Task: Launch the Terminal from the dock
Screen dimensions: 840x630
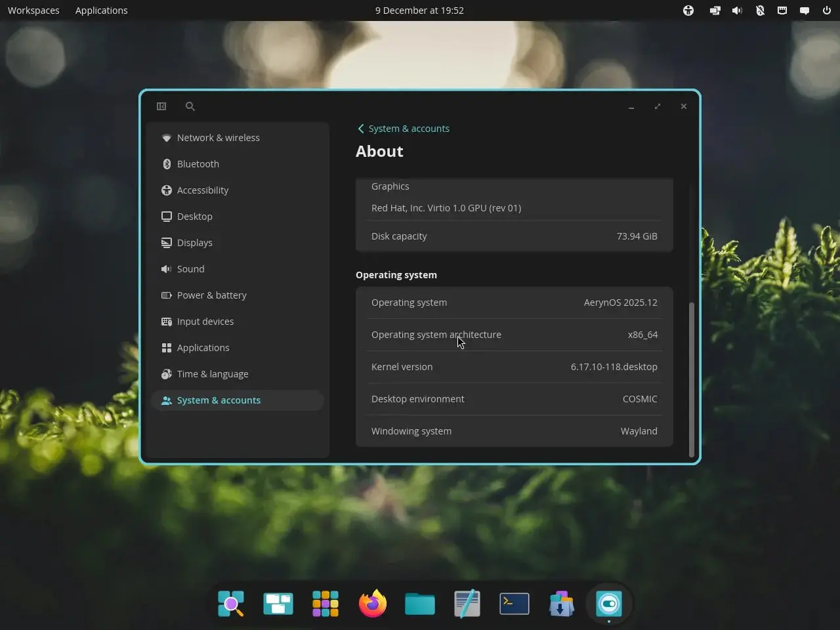Action: 514,604
